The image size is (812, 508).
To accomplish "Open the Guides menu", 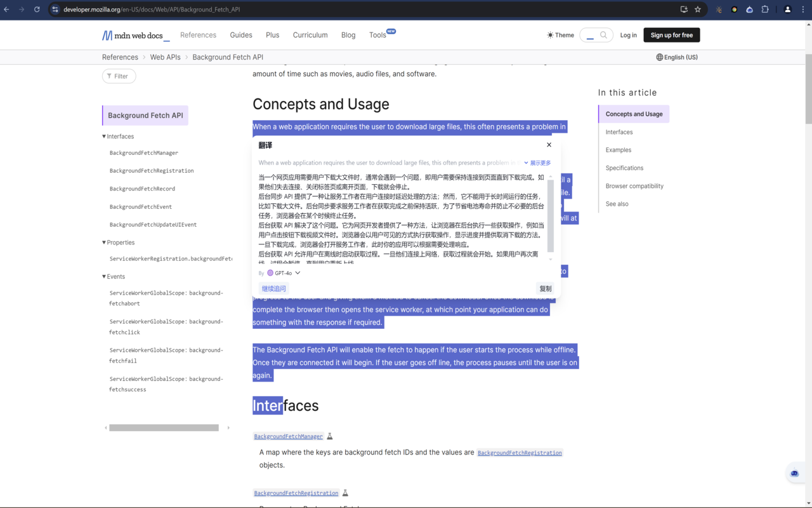I will 241,35.
